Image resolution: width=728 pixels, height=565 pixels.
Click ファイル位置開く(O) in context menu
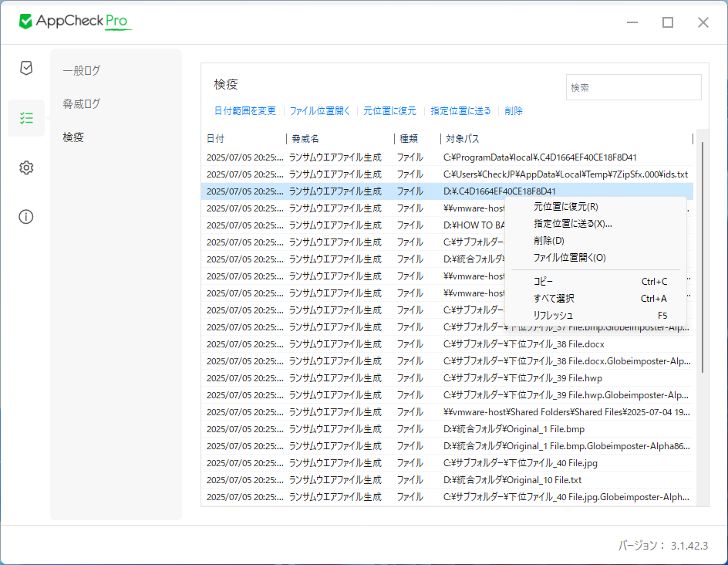tap(569, 258)
